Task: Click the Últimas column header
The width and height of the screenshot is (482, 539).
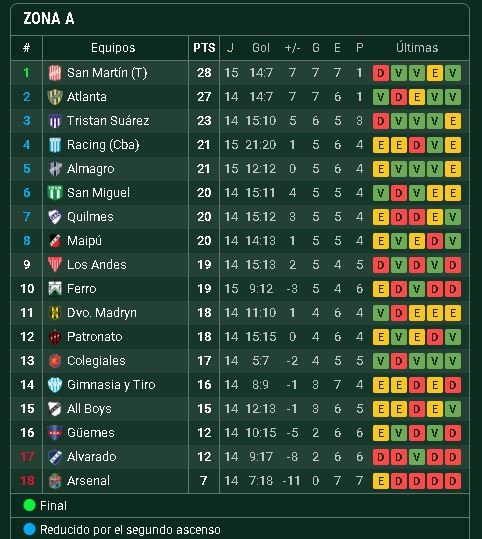Action: (417, 48)
